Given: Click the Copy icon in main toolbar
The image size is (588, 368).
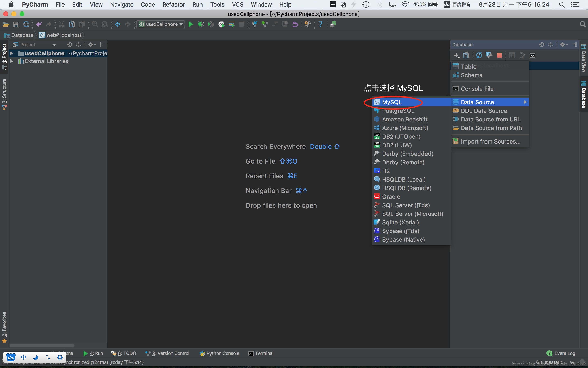Looking at the screenshot, I should 72,24.
